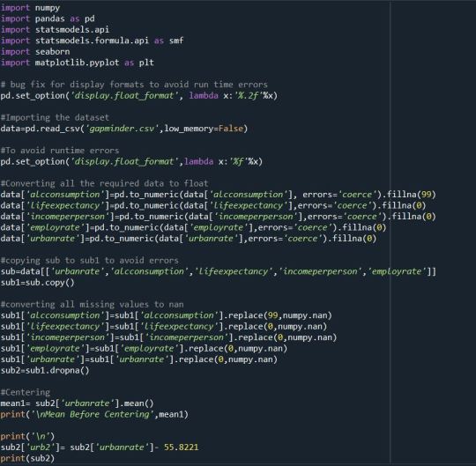Click 'pandas as pd' import line
The image size is (476, 466).
(x=48, y=18)
